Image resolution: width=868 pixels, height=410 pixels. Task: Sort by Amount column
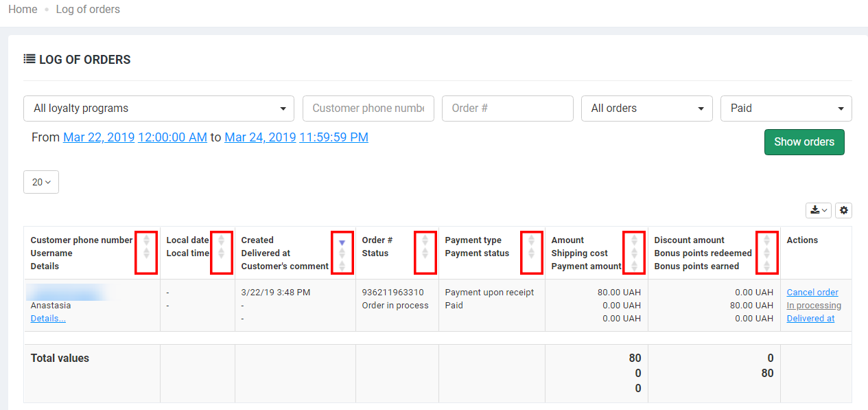click(634, 240)
